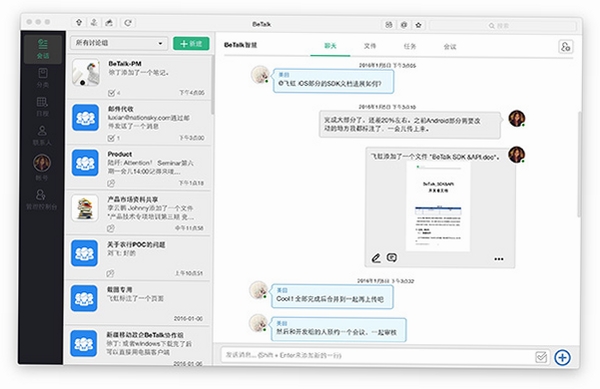Click the blue plus attach button
The image size is (600, 389).
tap(562, 358)
